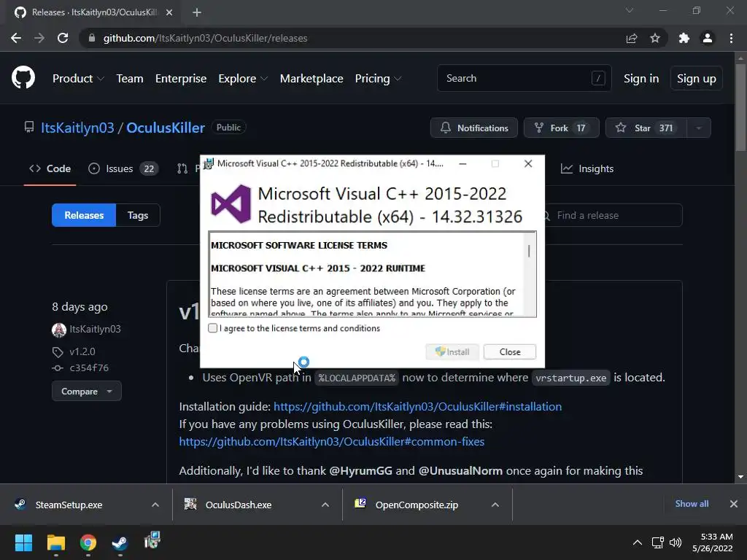
Task: Click the license terms scrollbar thumb
Action: [x=529, y=251]
